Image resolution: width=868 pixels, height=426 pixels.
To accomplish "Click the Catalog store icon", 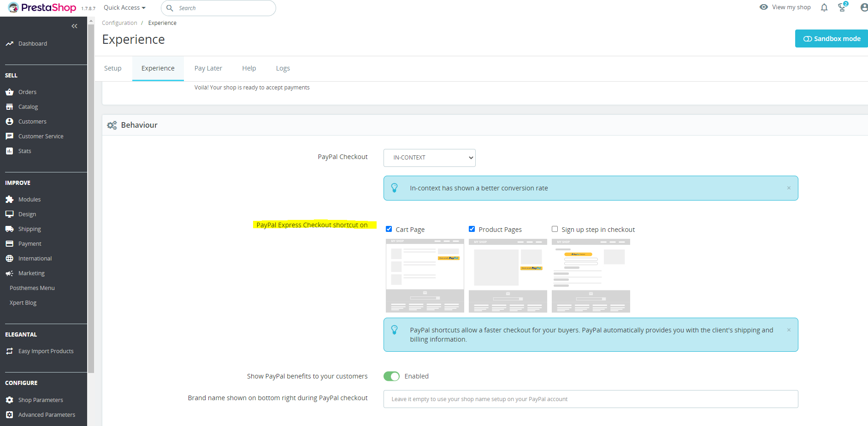I will pyautogui.click(x=9, y=107).
